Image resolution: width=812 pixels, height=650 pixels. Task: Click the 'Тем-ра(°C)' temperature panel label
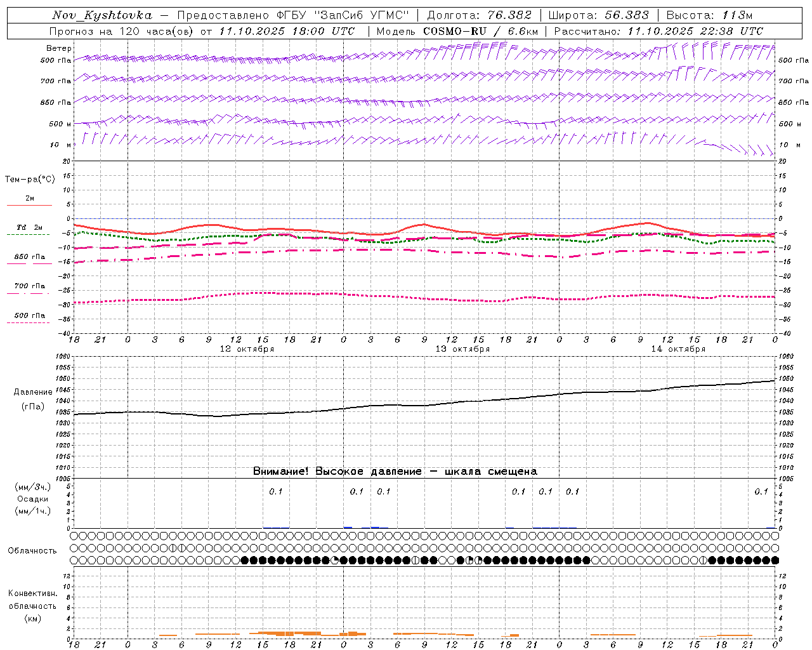point(30,180)
